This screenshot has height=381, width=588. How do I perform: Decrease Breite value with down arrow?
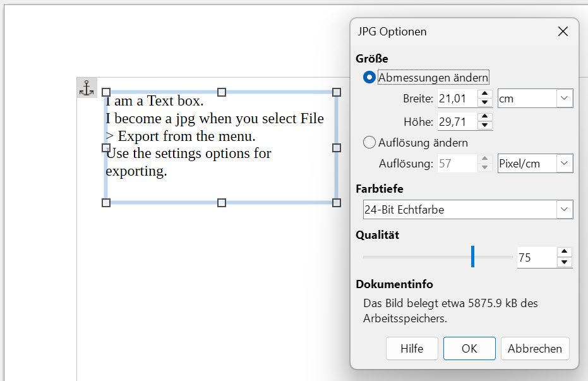[484, 102]
